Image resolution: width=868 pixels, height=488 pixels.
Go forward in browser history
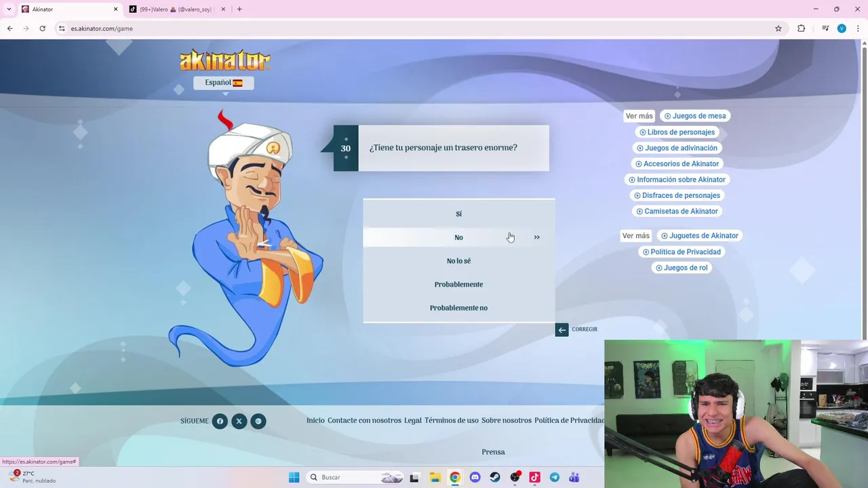point(26,28)
